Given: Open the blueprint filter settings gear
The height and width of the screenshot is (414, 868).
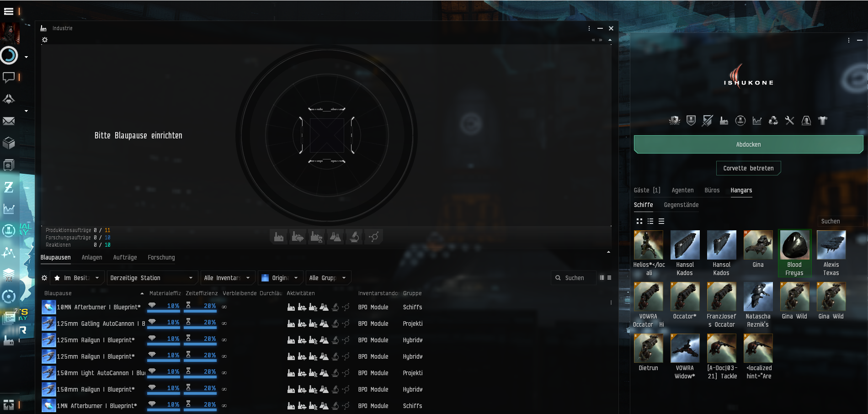Looking at the screenshot, I should [44, 278].
